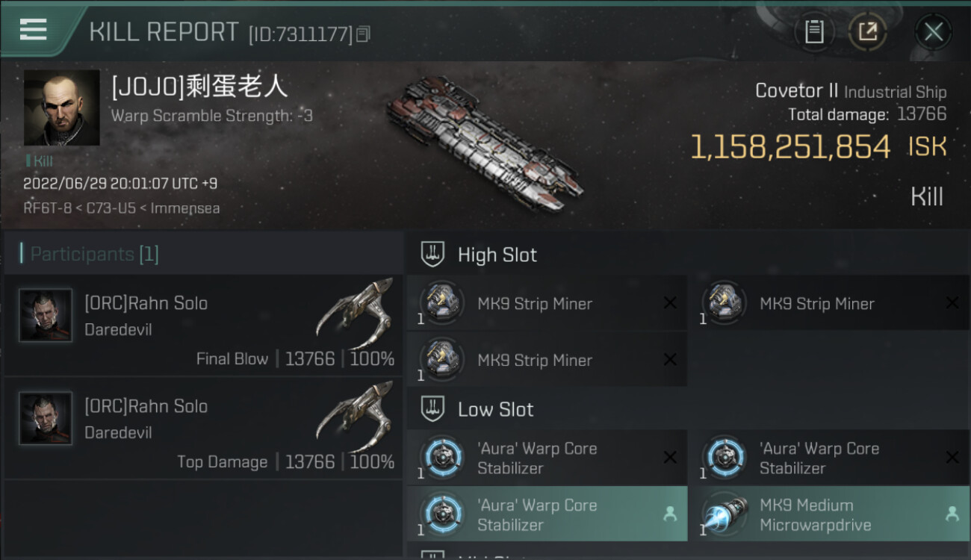Click the Covetor II ship name
Image resolution: width=971 pixels, height=560 pixels.
(x=796, y=91)
